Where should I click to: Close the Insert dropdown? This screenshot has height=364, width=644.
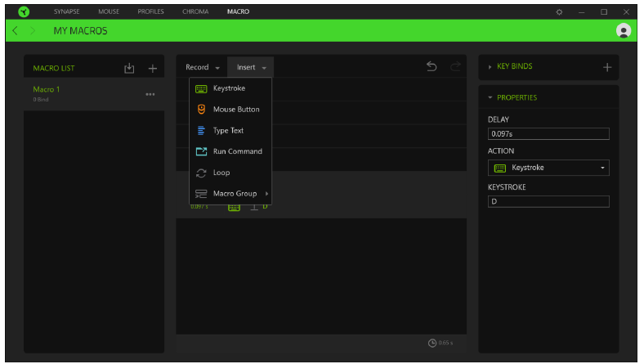pos(251,67)
